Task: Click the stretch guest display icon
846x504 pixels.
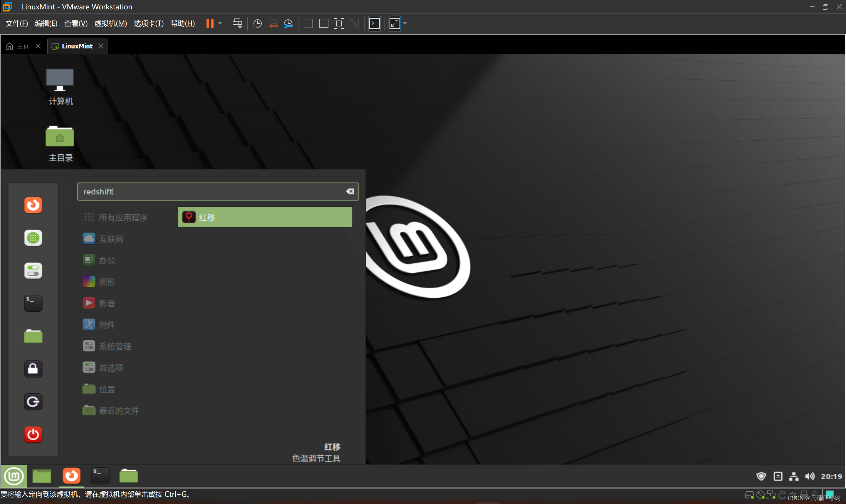Action: tap(395, 23)
